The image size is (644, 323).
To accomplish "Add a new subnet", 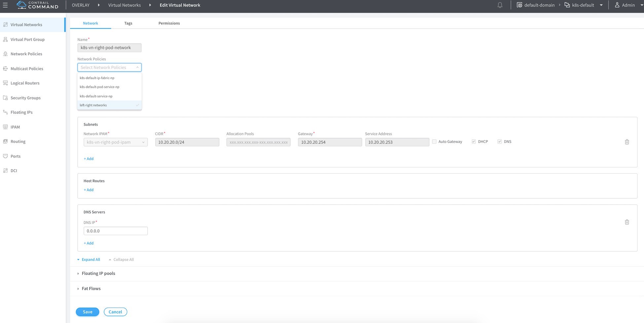I will point(89,159).
